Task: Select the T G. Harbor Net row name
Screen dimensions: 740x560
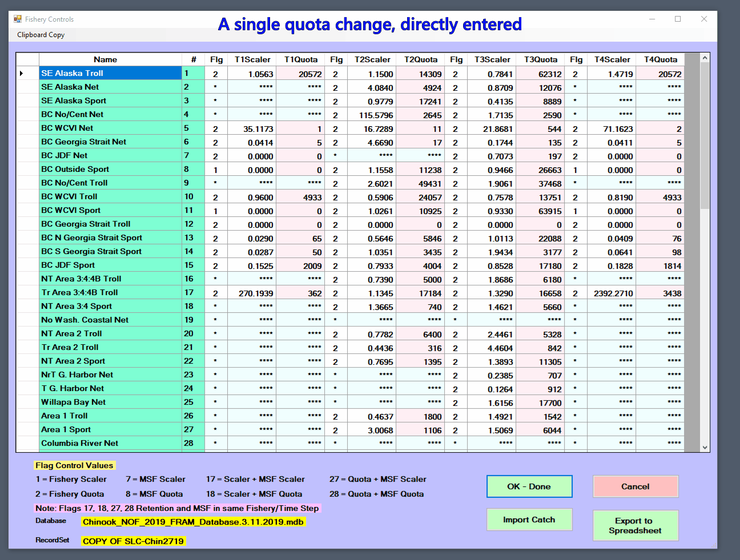Action: (x=110, y=388)
